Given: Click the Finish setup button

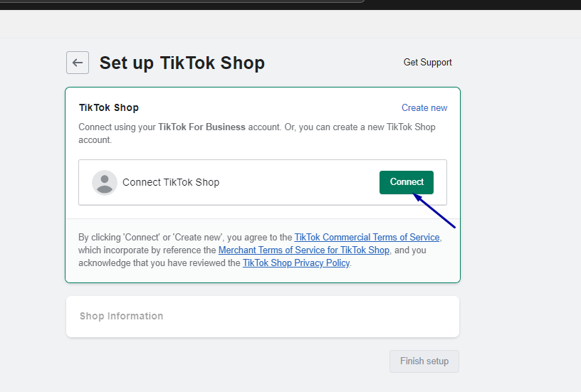Looking at the screenshot, I should tap(424, 361).
